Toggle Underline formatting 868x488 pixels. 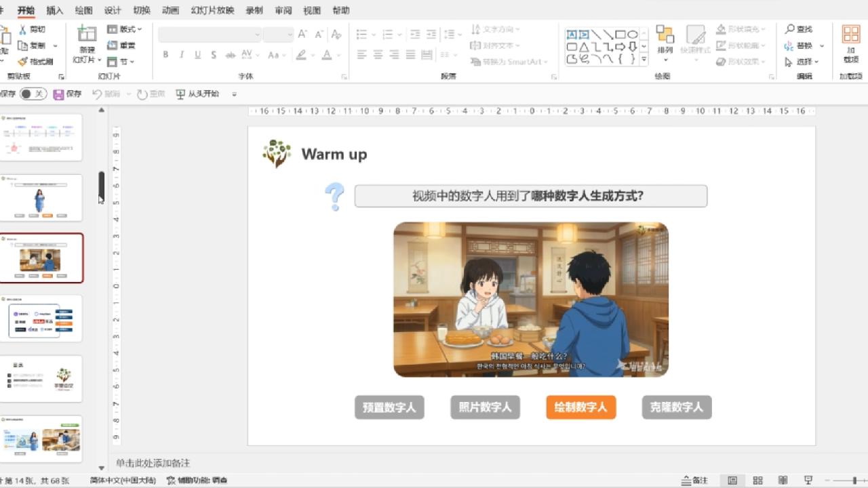tap(197, 55)
